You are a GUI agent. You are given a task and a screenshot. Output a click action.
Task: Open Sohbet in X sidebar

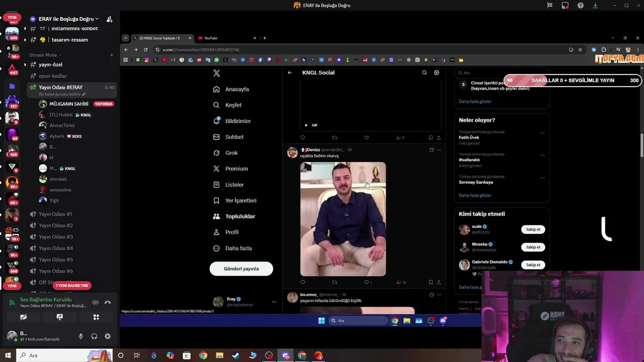228,137
